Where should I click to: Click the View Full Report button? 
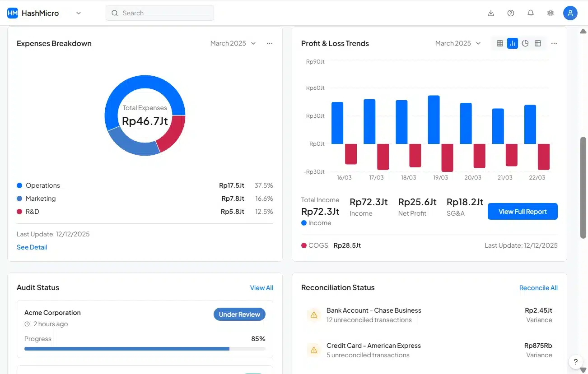coord(523,212)
